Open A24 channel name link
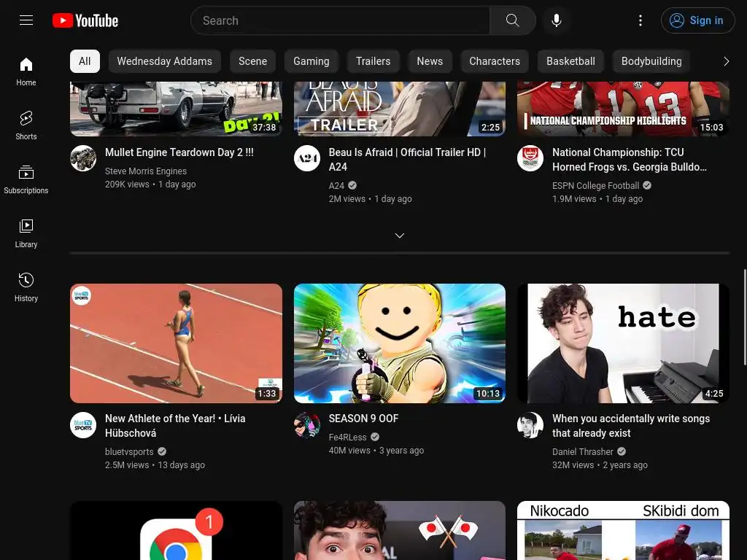This screenshot has height=560, width=747. [x=336, y=186]
